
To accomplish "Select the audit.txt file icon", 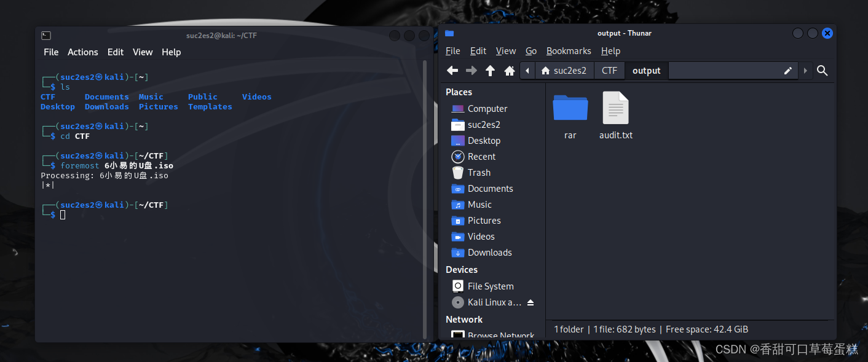I will 615,108.
